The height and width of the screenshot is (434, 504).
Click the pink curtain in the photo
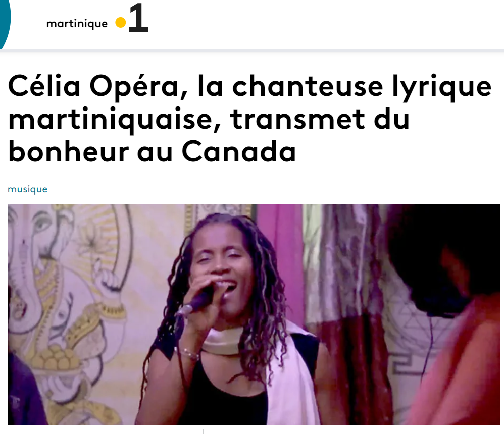coord(280,257)
